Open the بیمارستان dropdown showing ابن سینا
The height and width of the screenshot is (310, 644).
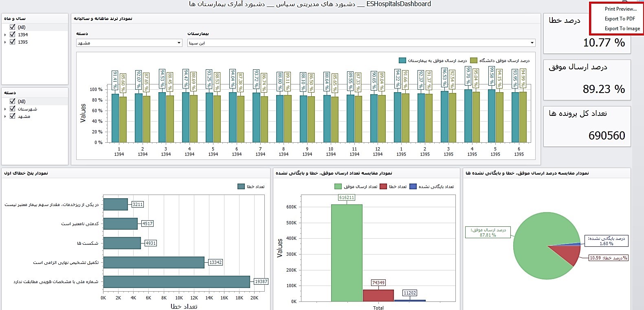tap(532, 43)
